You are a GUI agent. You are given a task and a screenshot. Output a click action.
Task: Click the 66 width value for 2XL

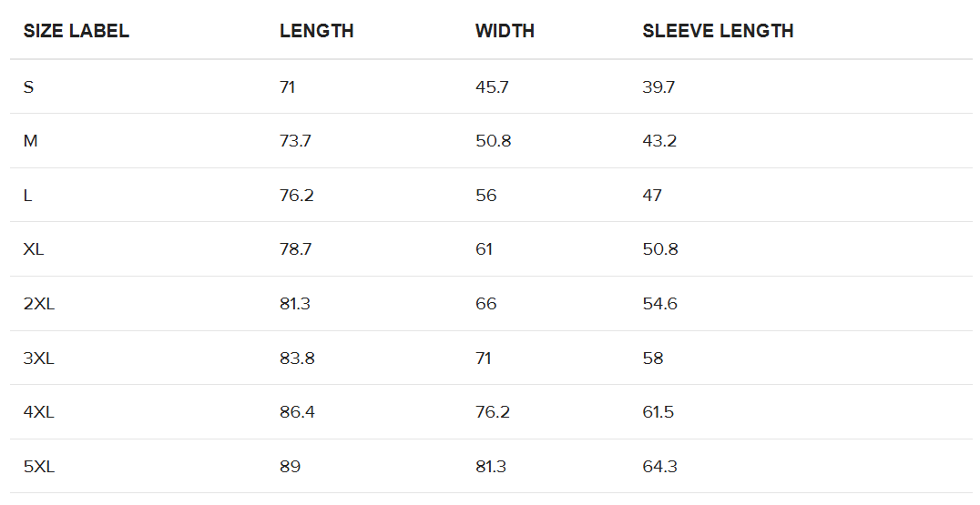pos(486,304)
